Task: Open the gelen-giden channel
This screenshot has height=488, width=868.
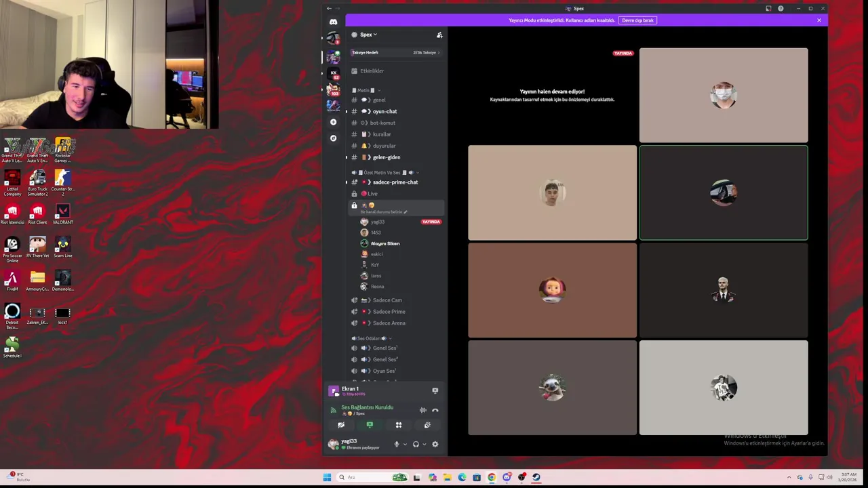Action: coord(397,157)
